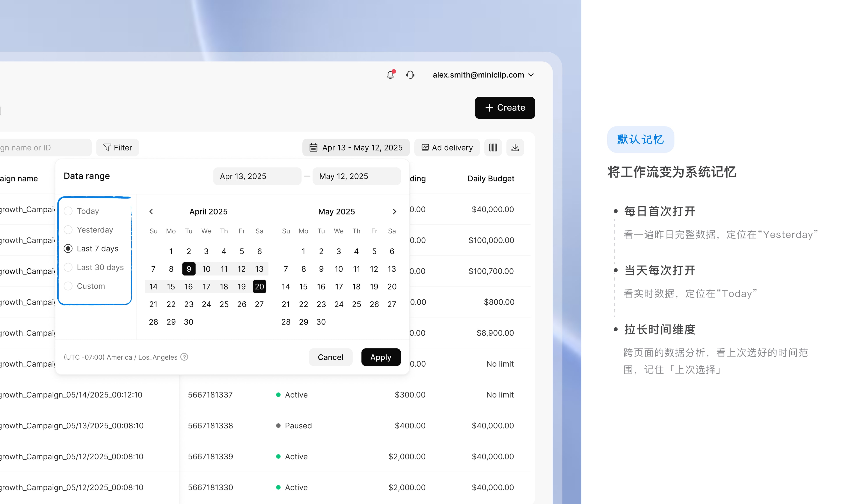Select the Today radio option

82,211
